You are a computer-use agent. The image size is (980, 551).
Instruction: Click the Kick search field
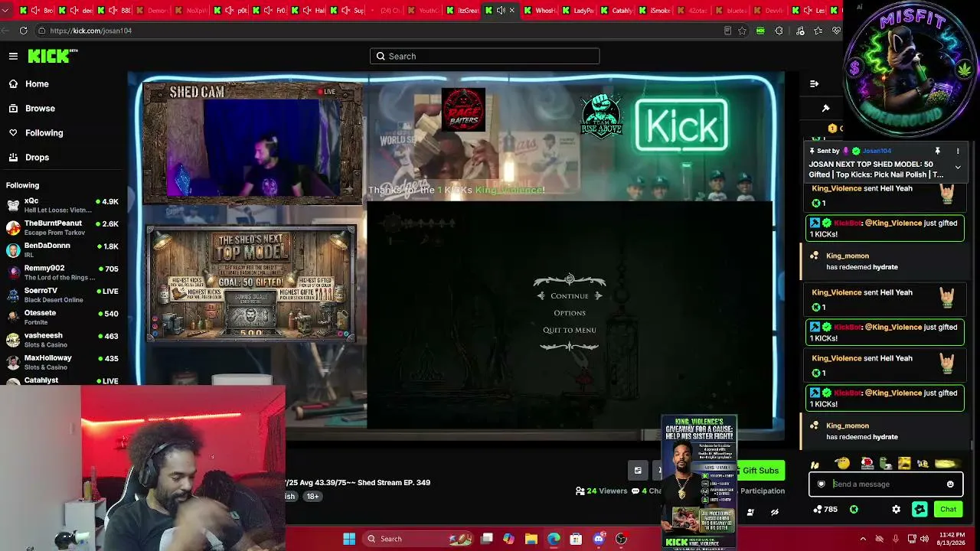pos(485,56)
